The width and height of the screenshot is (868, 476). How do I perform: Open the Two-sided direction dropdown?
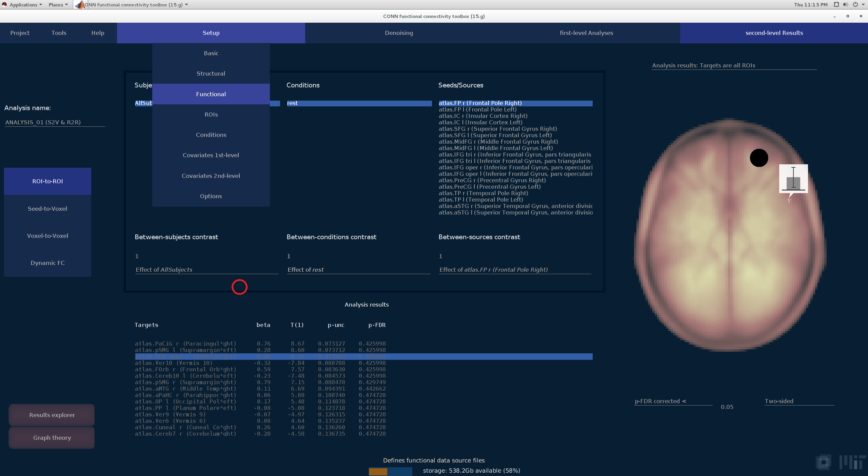[799, 401]
